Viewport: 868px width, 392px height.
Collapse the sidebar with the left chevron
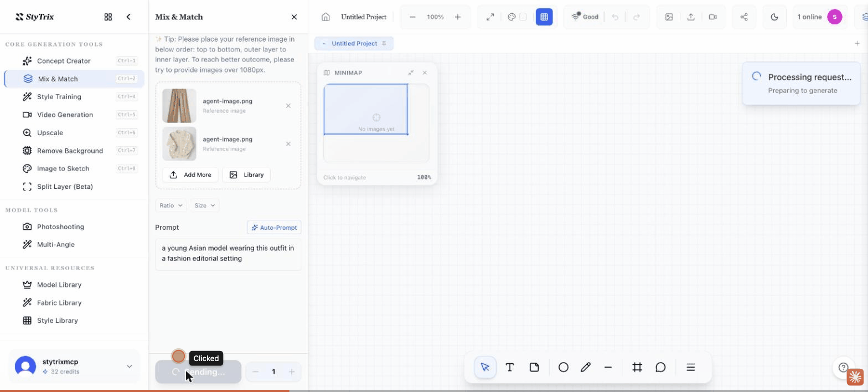pyautogui.click(x=128, y=17)
